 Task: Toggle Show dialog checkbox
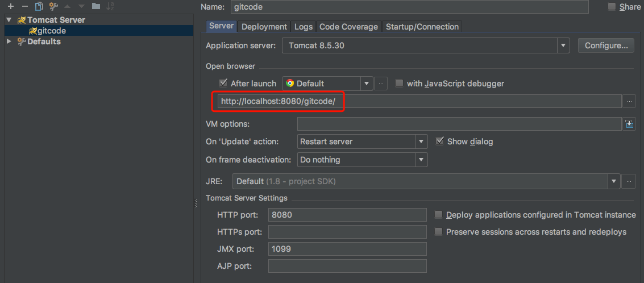(439, 141)
